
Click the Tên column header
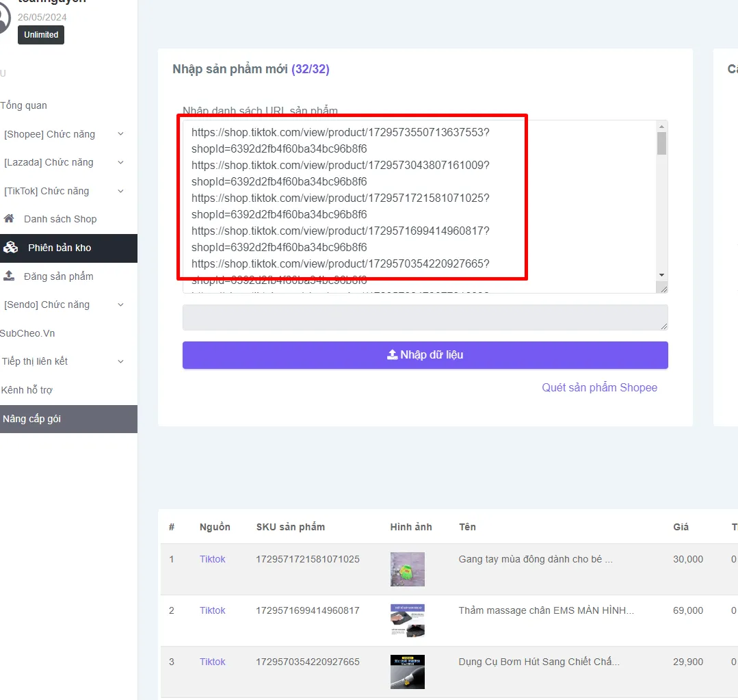click(467, 528)
